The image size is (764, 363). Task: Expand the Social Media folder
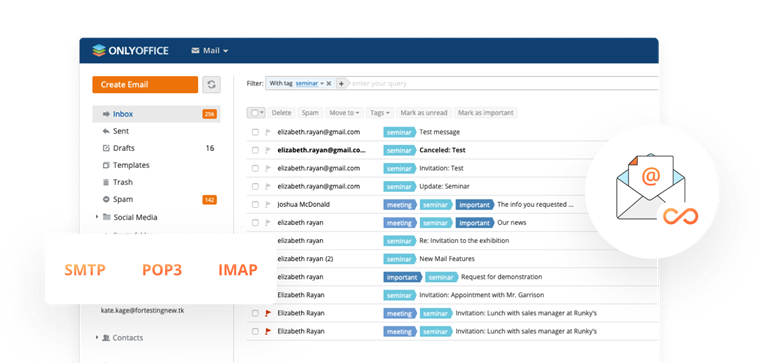[97, 217]
